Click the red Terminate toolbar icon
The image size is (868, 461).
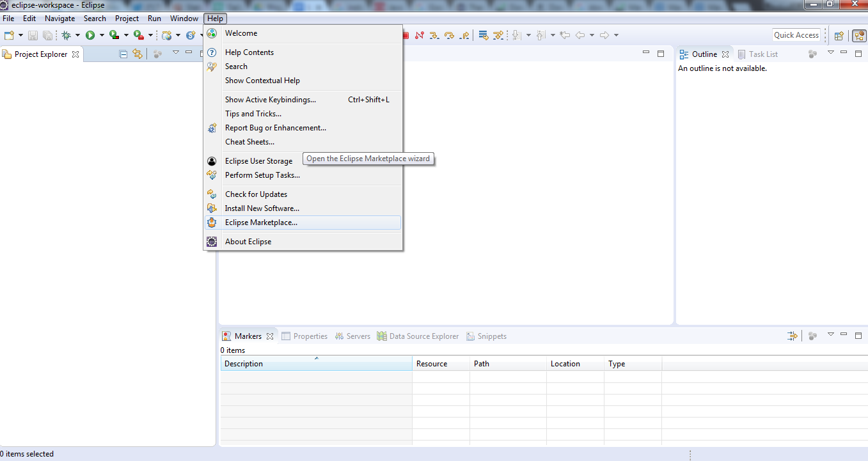(x=405, y=35)
